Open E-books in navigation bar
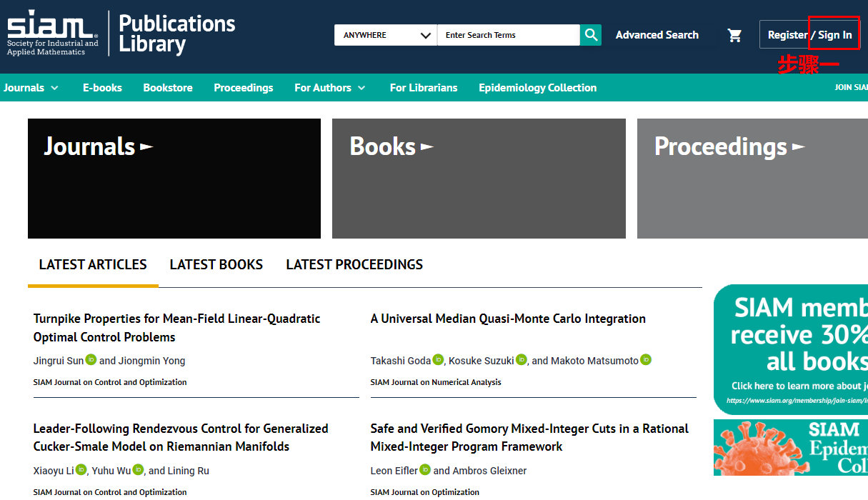 pyautogui.click(x=102, y=88)
